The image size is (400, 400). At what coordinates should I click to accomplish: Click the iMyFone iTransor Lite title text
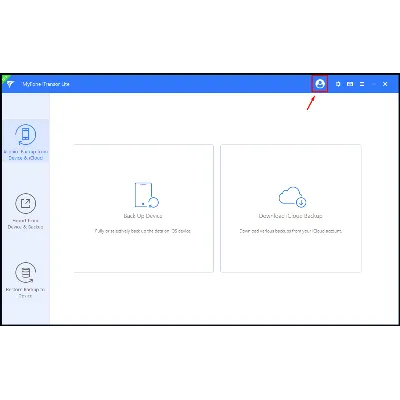point(46,84)
